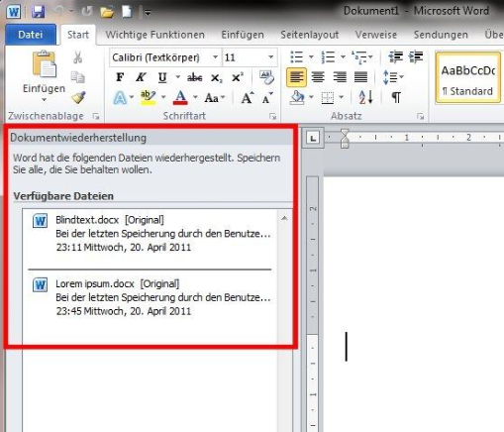504x432 pixels.
Task: Click the Save icon in quick access toolbar
Action: click(39, 12)
